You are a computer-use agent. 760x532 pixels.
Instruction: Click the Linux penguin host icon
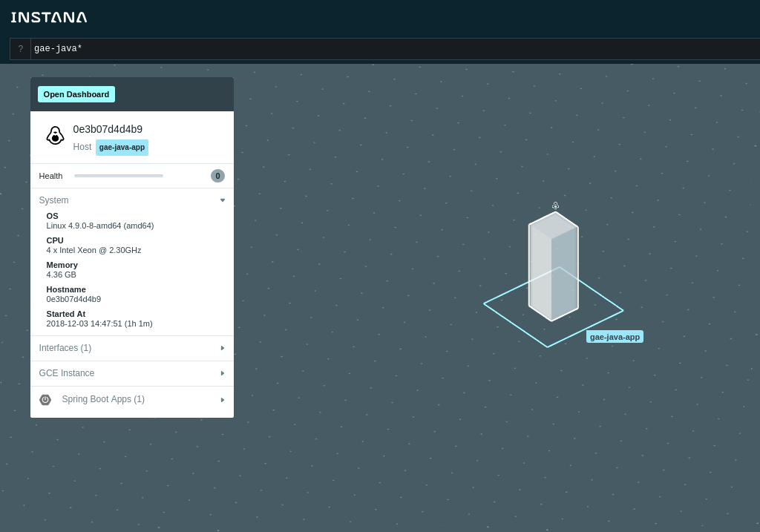(x=55, y=136)
